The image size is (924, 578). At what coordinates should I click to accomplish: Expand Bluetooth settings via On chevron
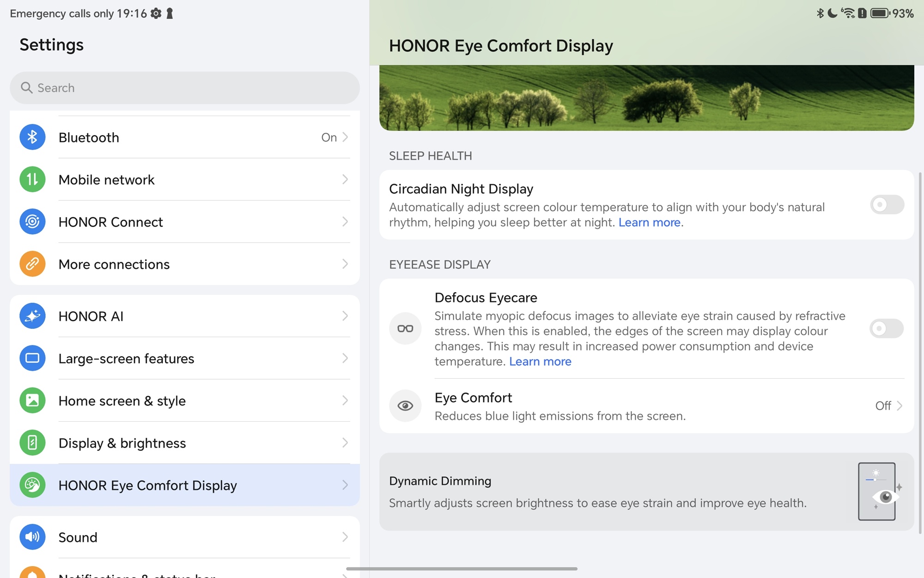345,137
